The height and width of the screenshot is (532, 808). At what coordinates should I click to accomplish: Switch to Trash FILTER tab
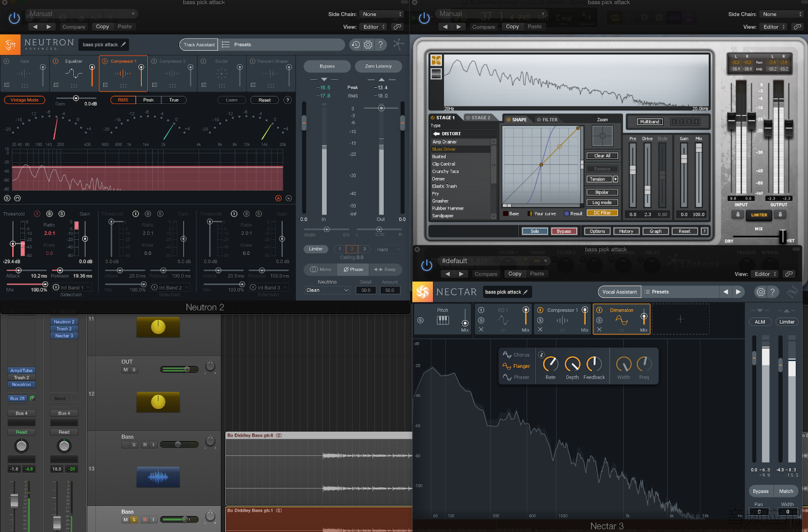point(547,119)
